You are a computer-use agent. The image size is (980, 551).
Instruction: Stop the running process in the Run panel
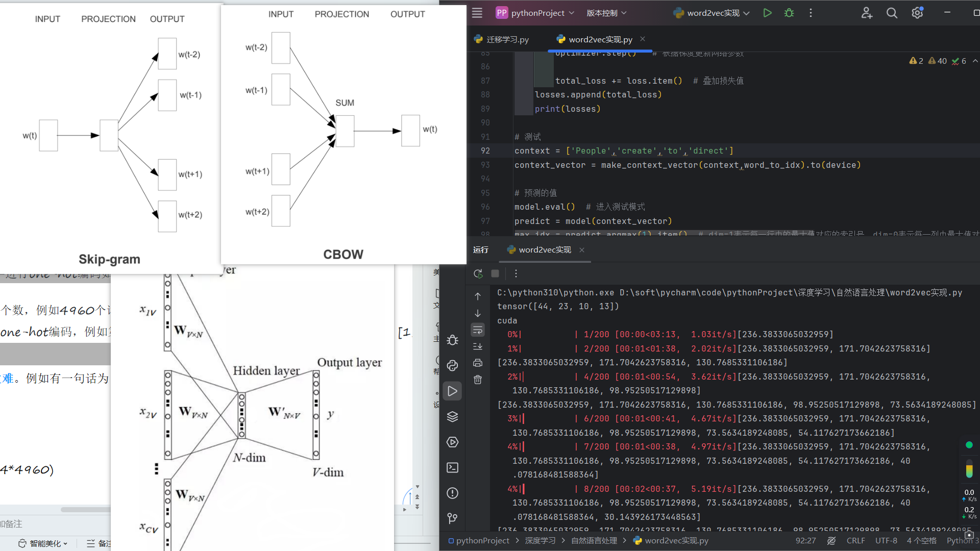pos(495,274)
